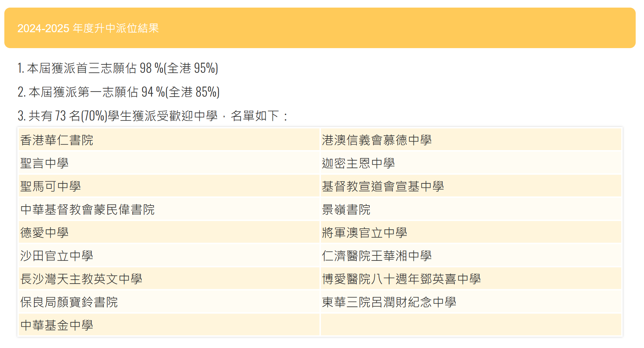Click 中華基督教會蒙民偉書院 in the table
This screenshot has height=348, width=644.
pyautogui.click(x=87, y=209)
